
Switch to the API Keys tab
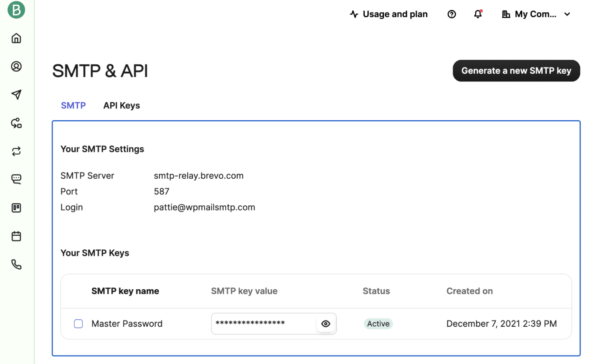[121, 106]
